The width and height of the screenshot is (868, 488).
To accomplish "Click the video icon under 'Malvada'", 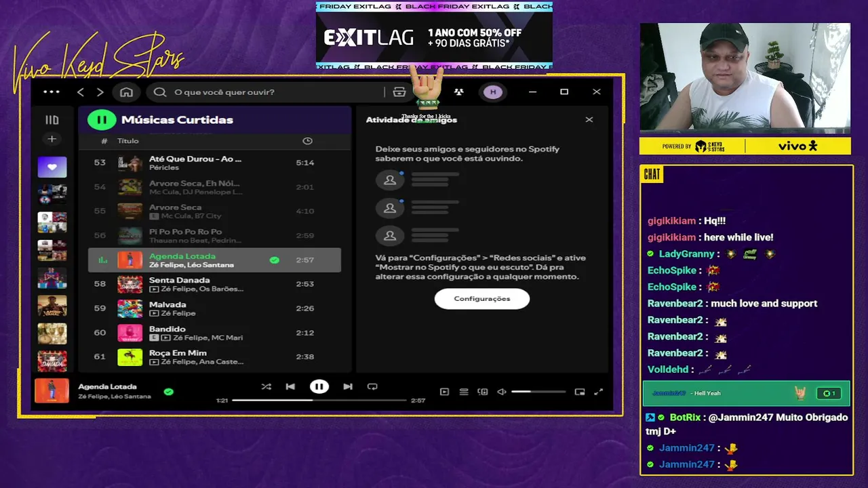I will tap(154, 313).
